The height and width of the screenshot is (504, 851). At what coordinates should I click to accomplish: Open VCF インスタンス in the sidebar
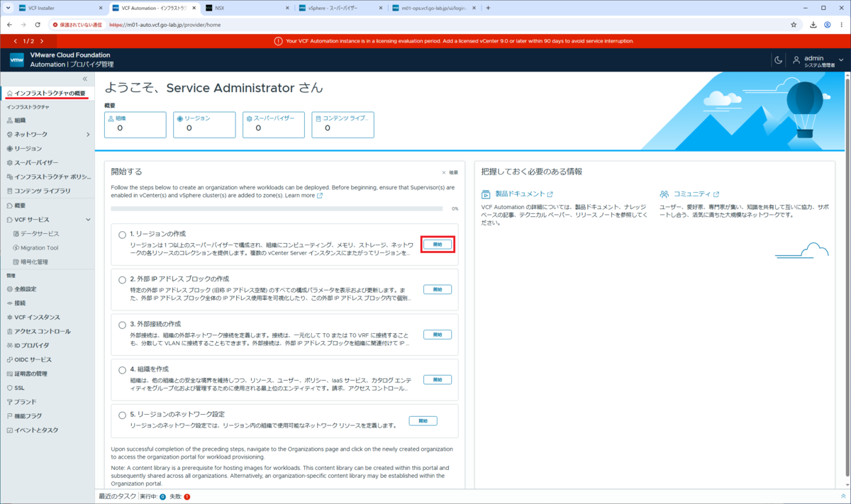point(33,318)
